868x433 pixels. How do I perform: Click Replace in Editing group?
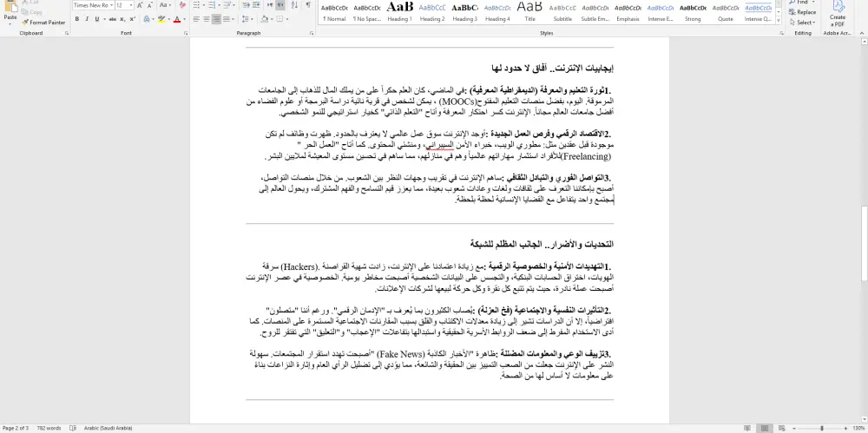point(803,12)
